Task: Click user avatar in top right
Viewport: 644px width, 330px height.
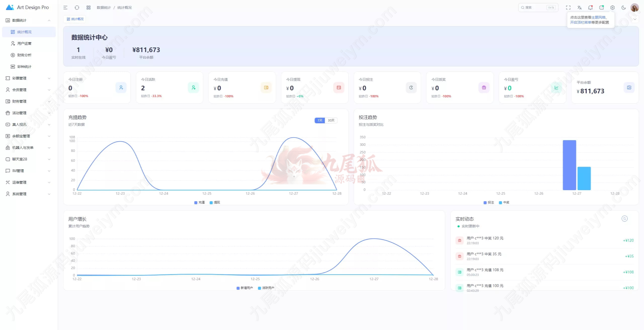Action: click(x=635, y=8)
